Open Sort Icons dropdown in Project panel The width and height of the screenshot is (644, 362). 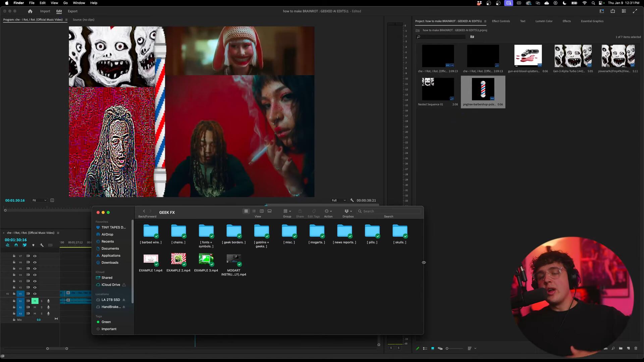pyautogui.click(x=471, y=348)
